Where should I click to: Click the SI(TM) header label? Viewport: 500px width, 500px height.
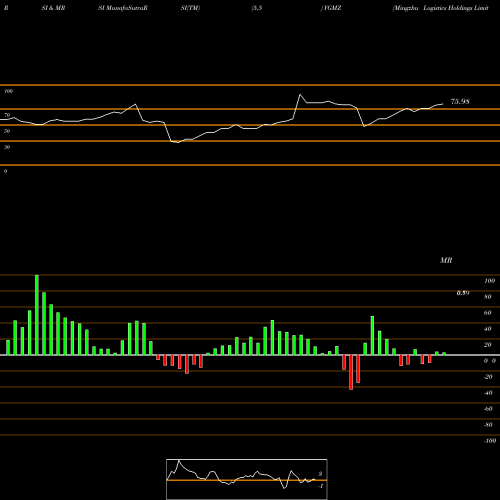coord(190,8)
